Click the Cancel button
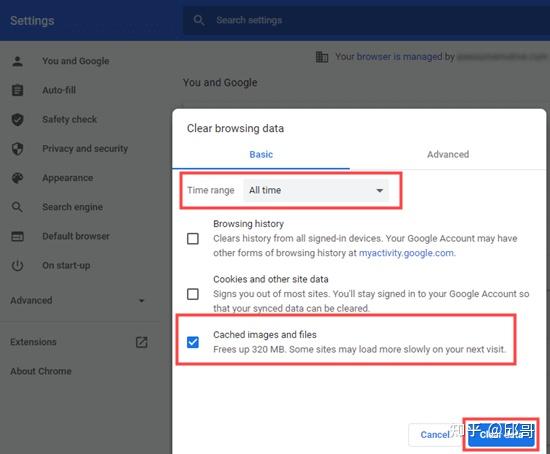 (x=435, y=435)
